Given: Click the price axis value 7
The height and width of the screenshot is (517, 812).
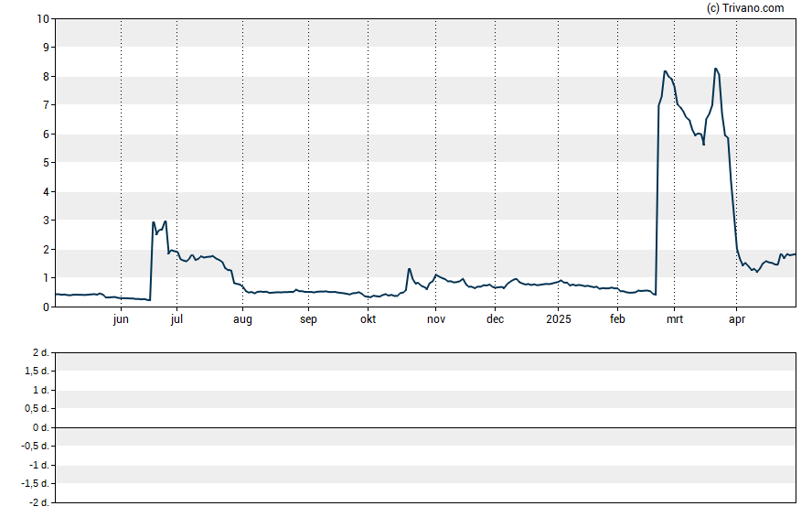Looking at the screenshot, I should 46,105.
